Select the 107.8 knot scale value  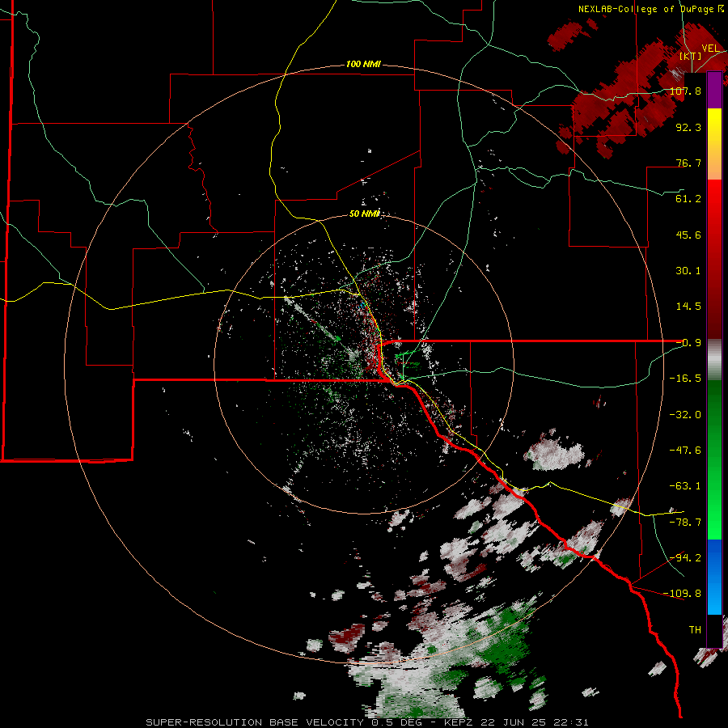point(685,91)
